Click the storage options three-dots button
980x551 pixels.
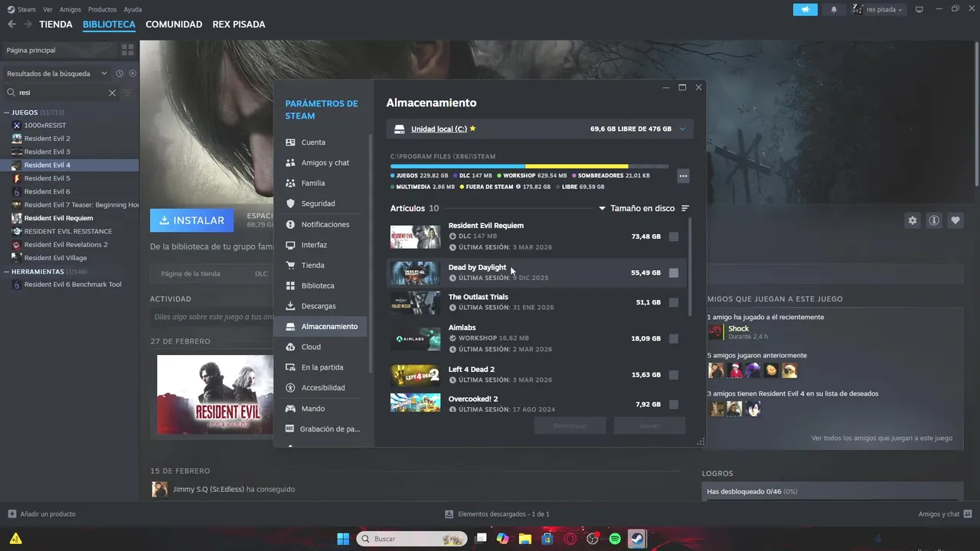point(684,176)
